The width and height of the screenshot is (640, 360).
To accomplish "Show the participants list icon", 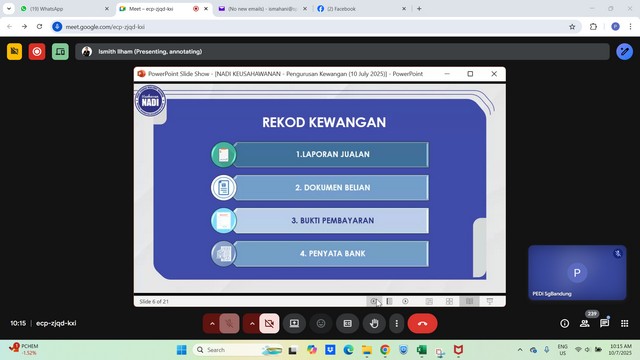I will [x=584, y=323].
